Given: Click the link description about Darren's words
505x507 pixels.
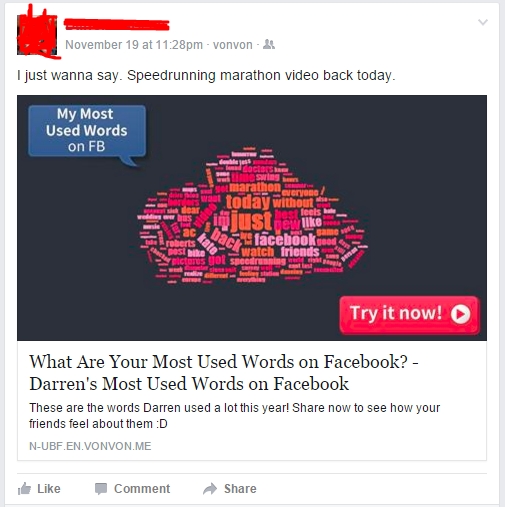Looking at the screenshot, I should click(235, 416).
